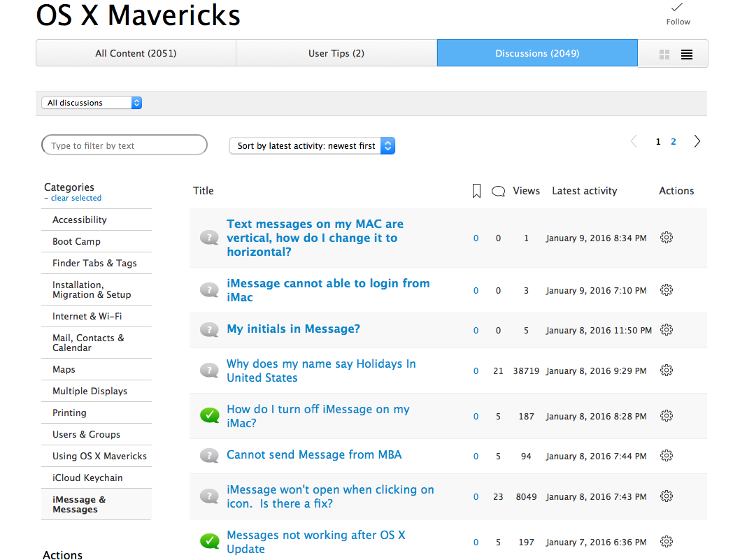This screenshot has width=733, height=560.
Task: Click 'January 9, 2016 8:34 PM' activity date
Action: [596, 238]
